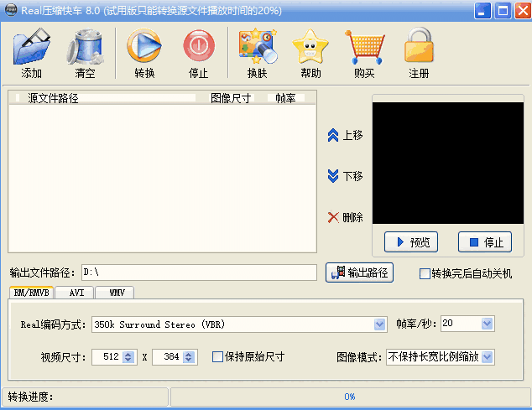532x410 pixels.
Task: Select the RM/RMVB tab
Action: [31, 293]
